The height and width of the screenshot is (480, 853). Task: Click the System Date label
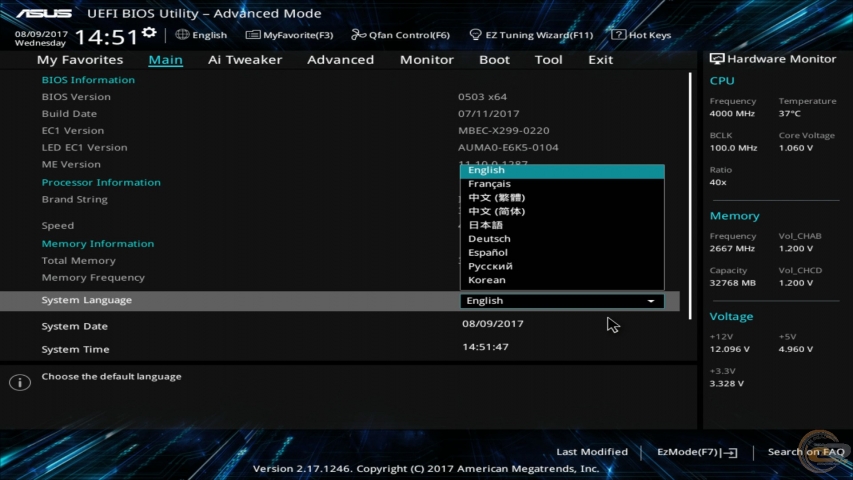pyautogui.click(x=75, y=327)
